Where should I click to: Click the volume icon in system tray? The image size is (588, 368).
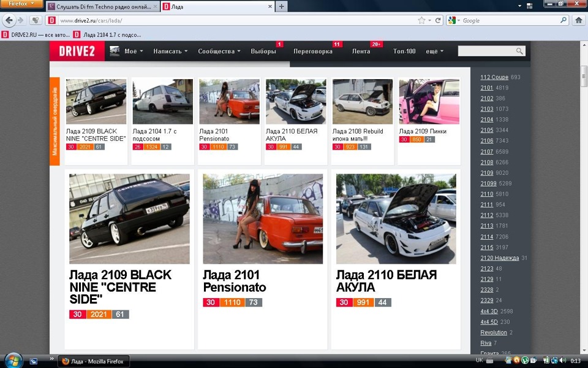pos(562,361)
